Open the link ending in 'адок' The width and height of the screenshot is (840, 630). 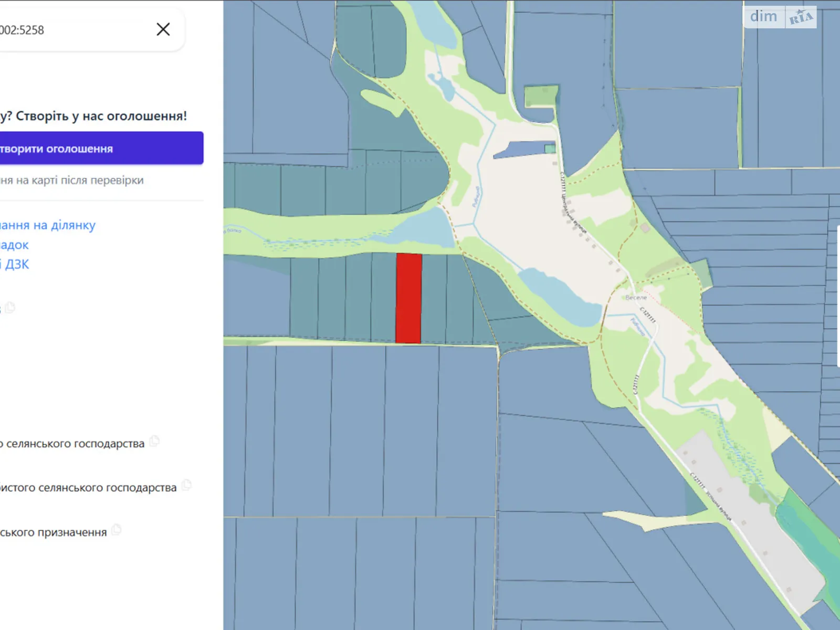click(x=15, y=245)
